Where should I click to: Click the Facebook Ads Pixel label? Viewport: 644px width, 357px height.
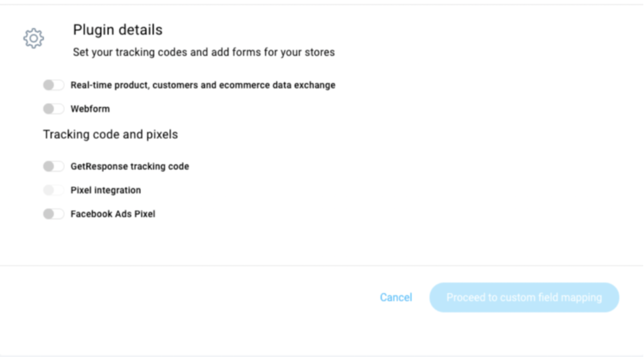[113, 214]
